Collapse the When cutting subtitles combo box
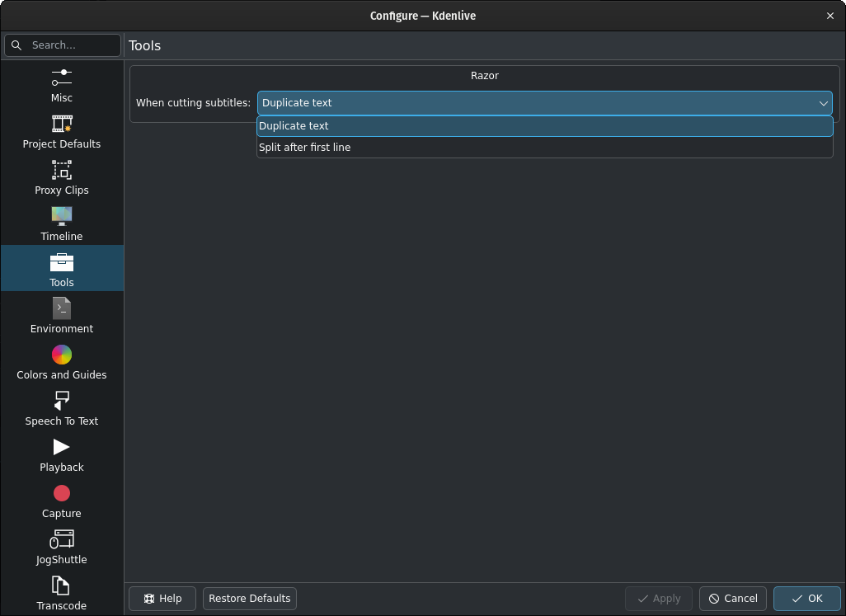Screen dimensions: 846x616 click(x=545, y=103)
